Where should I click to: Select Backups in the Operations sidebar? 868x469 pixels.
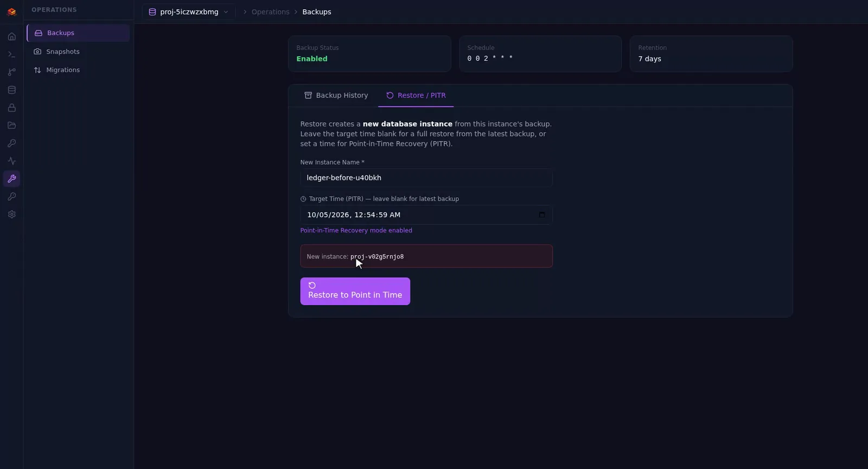coord(78,33)
